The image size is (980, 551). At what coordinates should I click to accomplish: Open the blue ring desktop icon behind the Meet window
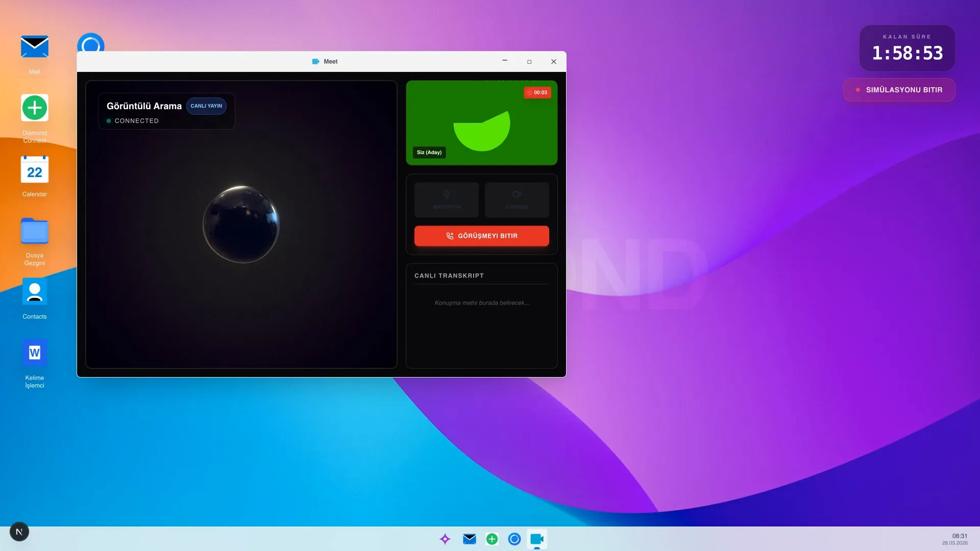[91, 43]
